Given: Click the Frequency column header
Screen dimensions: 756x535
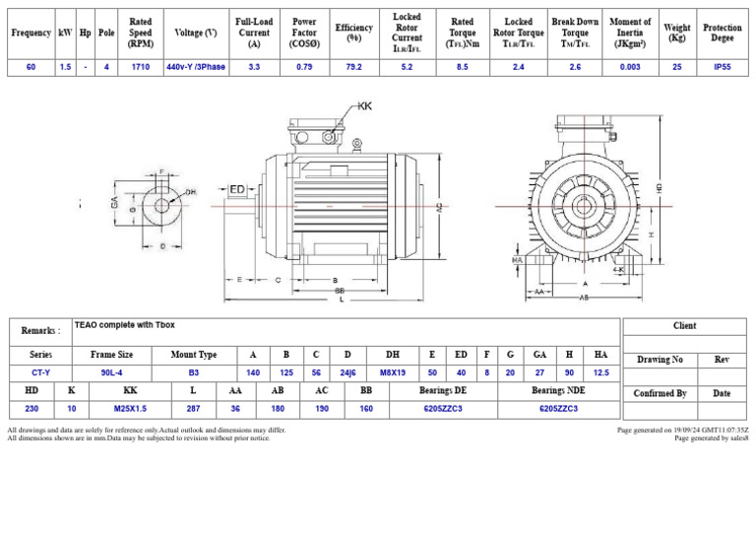Looking at the screenshot, I should click(31, 33).
